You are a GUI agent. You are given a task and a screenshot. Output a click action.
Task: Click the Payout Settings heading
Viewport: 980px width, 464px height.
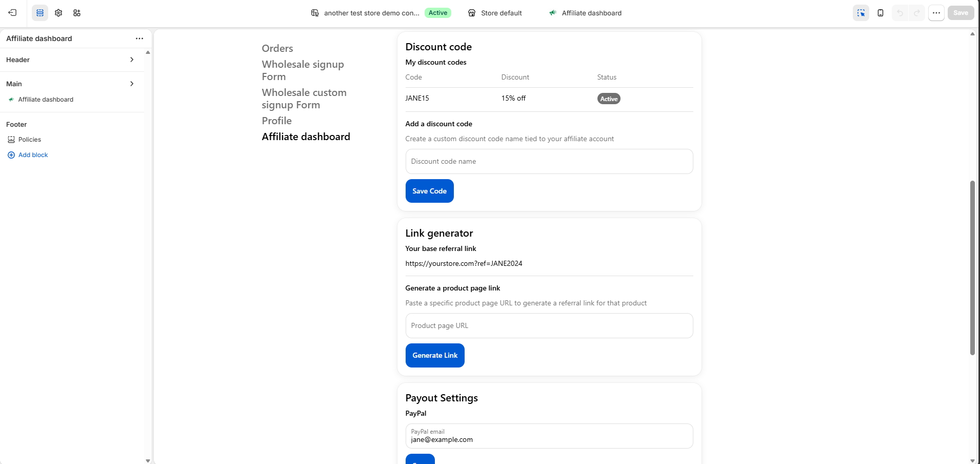(x=442, y=398)
